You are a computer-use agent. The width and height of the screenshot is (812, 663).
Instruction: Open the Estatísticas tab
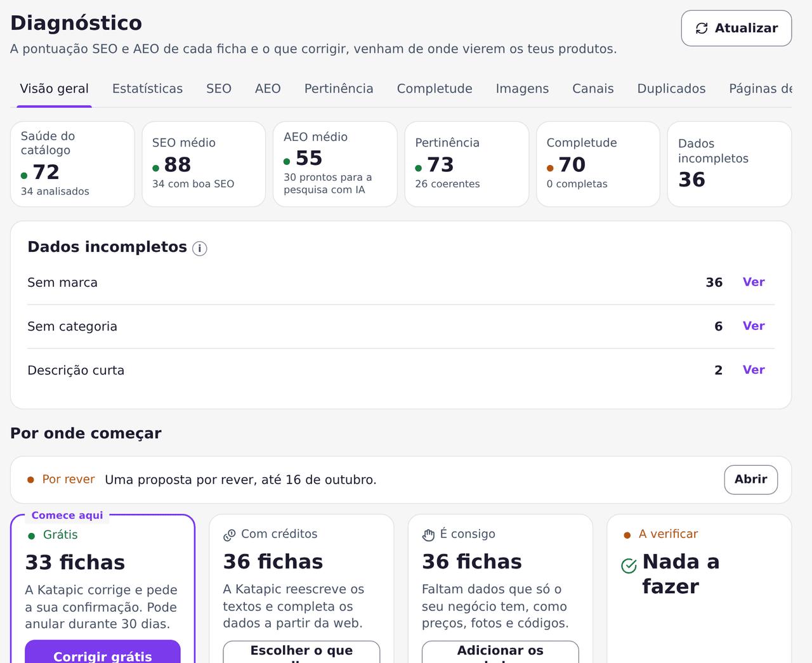click(x=147, y=89)
